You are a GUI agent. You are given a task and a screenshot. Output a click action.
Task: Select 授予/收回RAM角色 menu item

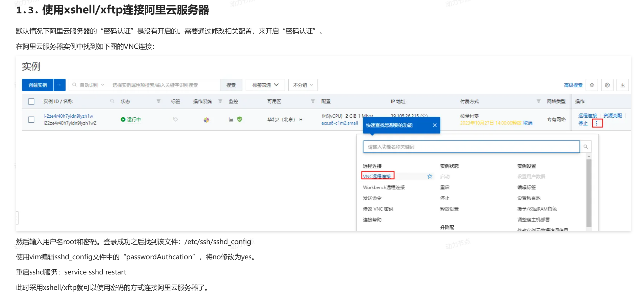[x=537, y=209]
